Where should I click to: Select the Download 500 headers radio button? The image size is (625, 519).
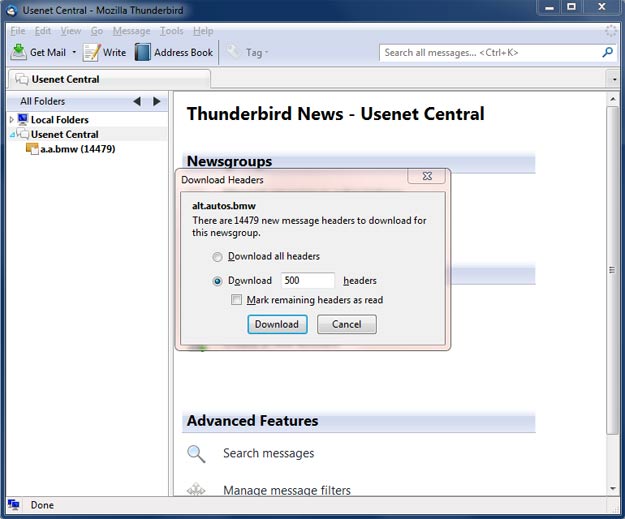[x=217, y=281]
